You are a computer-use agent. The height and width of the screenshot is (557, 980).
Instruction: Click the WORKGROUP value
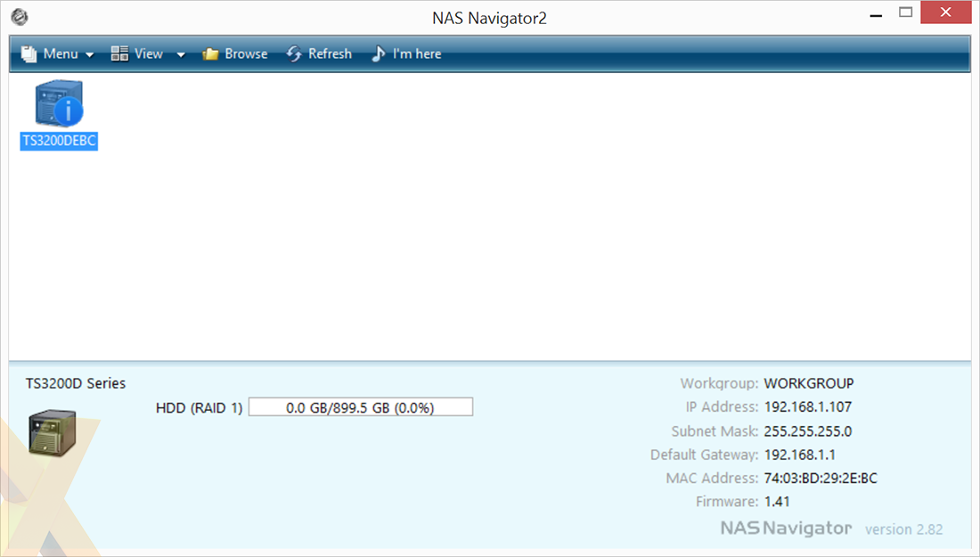coord(809,384)
